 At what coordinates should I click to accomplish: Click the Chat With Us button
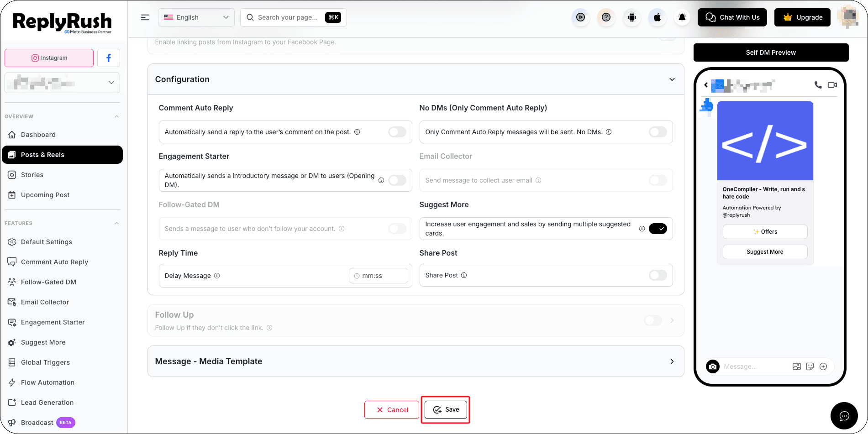click(x=732, y=17)
